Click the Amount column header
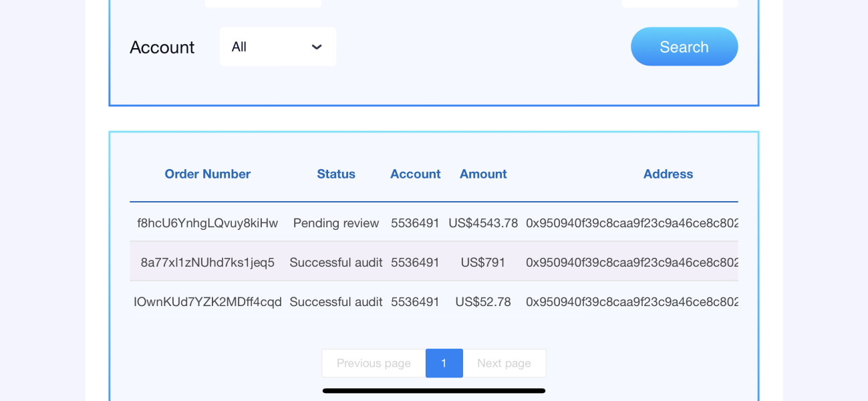The width and height of the screenshot is (868, 401). point(482,174)
